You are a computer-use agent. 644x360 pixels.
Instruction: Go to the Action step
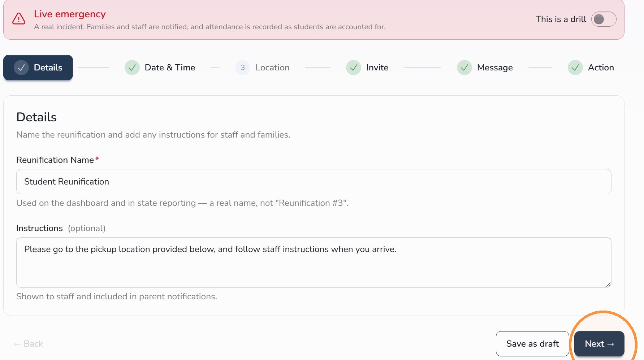(591, 68)
